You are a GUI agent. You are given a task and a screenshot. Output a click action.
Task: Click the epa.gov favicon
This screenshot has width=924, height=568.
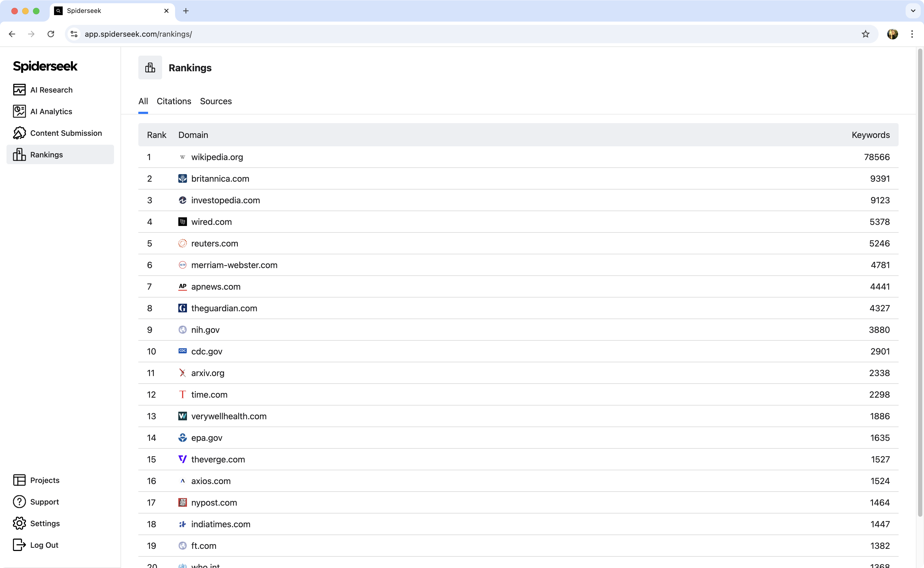click(182, 438)
